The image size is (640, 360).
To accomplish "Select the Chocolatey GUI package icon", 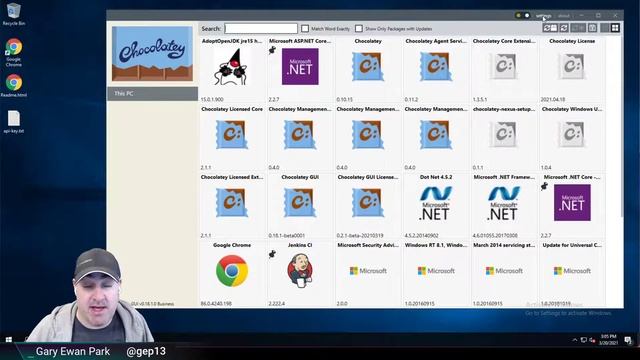I will (300, 202).
